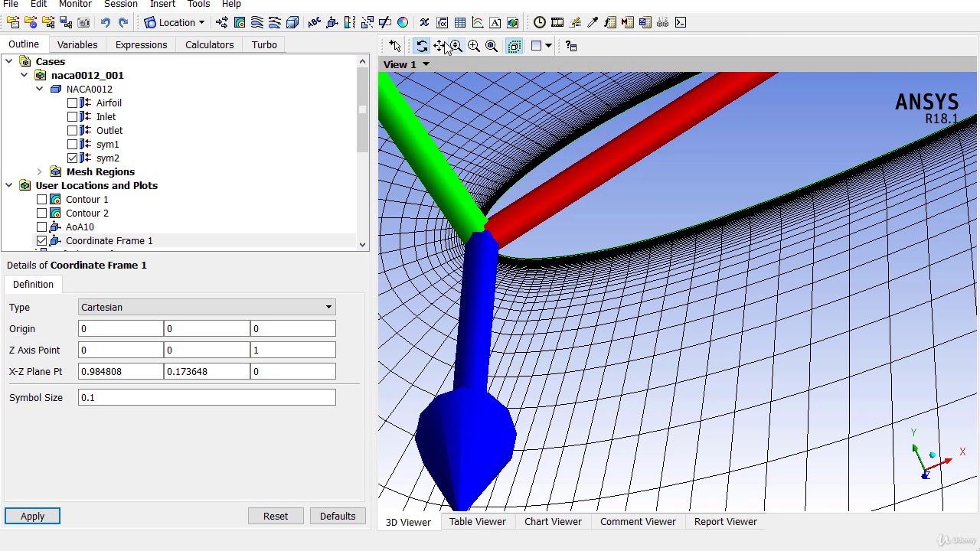Viewport: 980px width, 551px height.
Task: Toggle the Highlighting icon in viewer toolbar
Action: (x=514, y=46)
